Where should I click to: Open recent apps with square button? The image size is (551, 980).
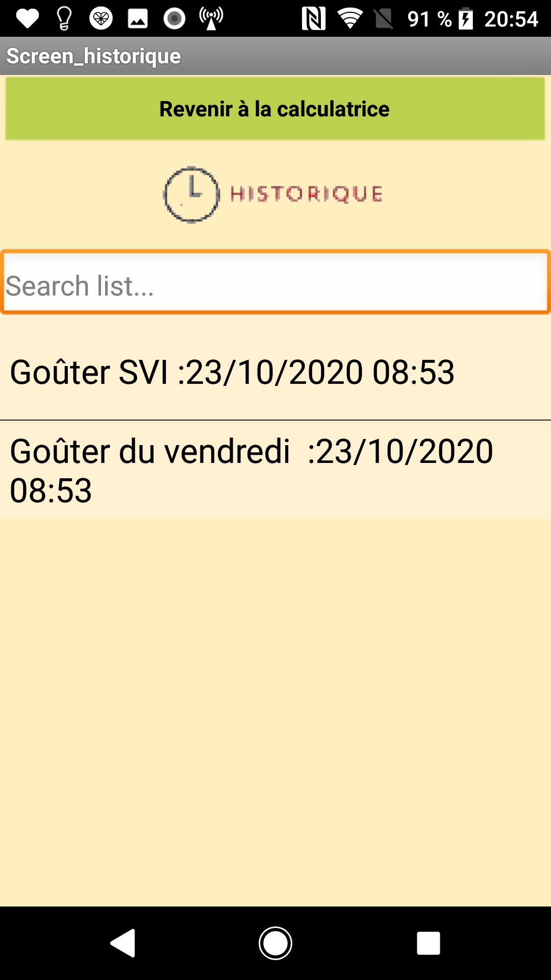tap(429, 943)
